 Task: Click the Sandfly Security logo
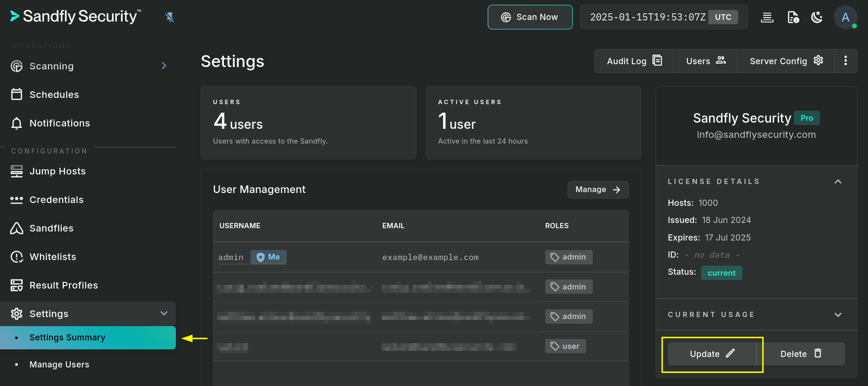(x=76, y=17)
